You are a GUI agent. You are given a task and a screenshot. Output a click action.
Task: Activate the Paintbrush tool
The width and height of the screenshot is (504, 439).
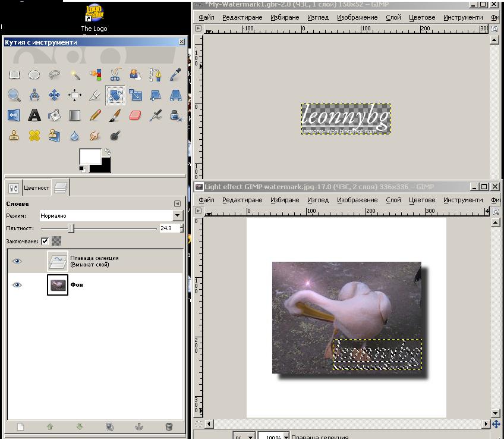[113, 116]
